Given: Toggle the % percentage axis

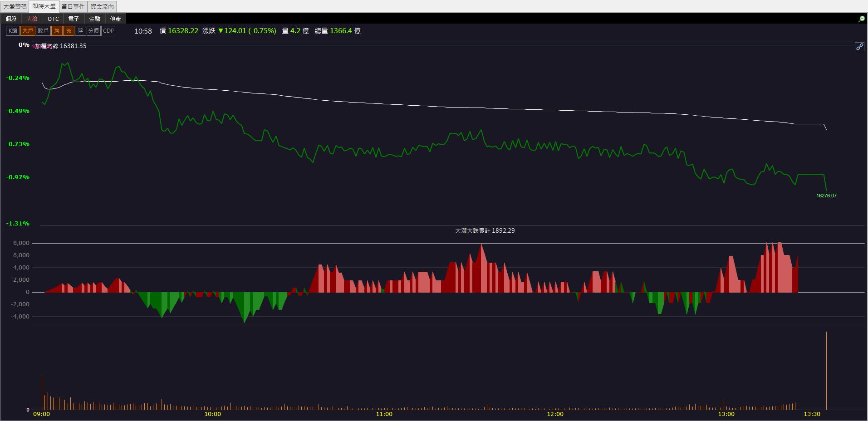Looking at the screenshot, I should (69, 31).
